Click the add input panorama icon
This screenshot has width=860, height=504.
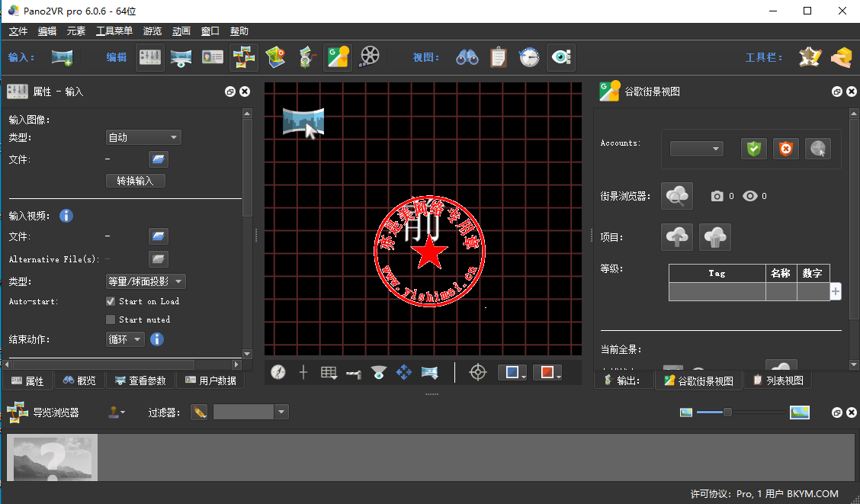pyautogui.click(x=62, y=57)
